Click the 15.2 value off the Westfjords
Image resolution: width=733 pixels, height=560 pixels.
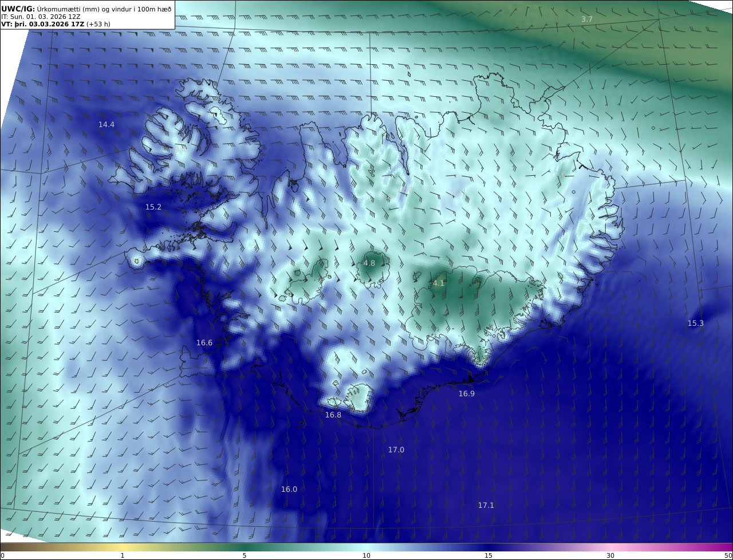(x=153, y=207)
